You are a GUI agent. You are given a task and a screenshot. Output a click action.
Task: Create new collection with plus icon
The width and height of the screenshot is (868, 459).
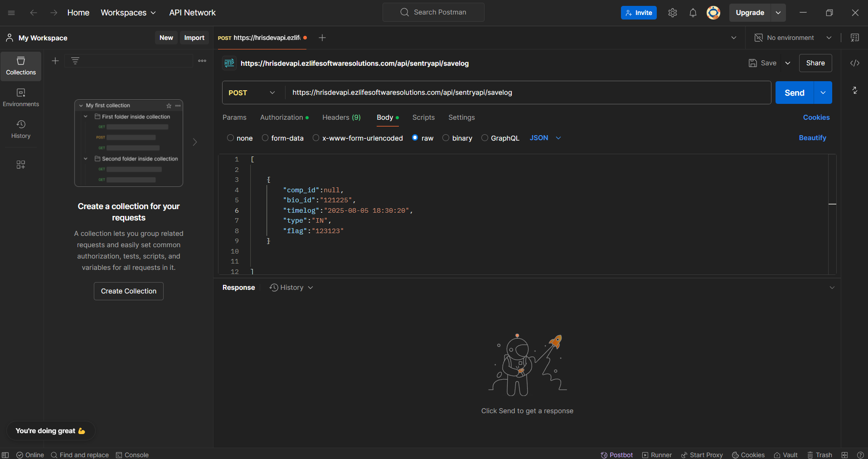[x=55, y=61]
